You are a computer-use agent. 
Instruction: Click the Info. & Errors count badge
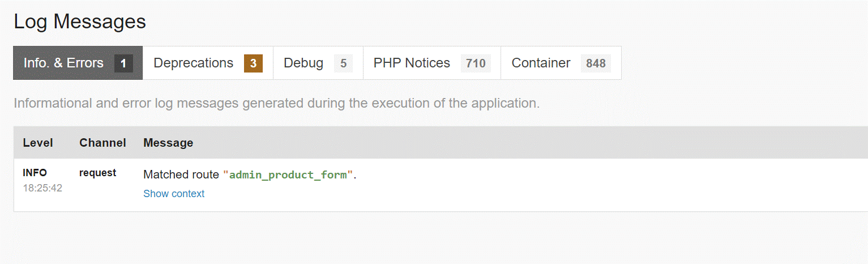(123, 63)
